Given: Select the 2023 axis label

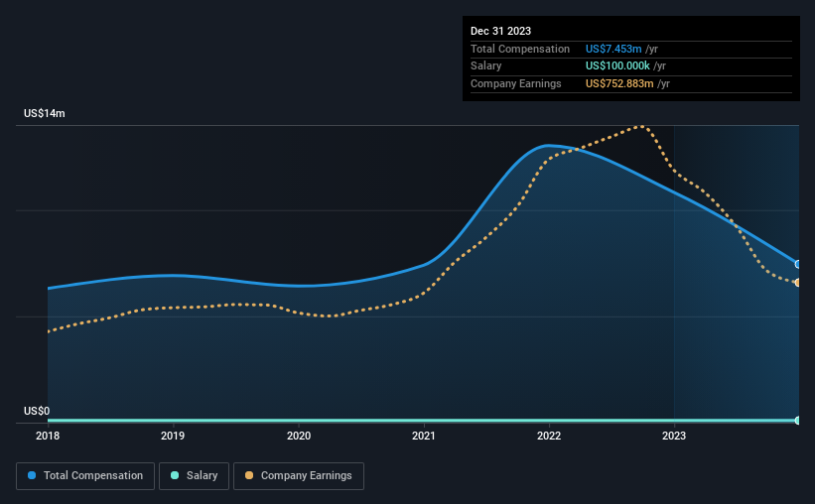Looking at the screenshot, I should click(674, 436).
